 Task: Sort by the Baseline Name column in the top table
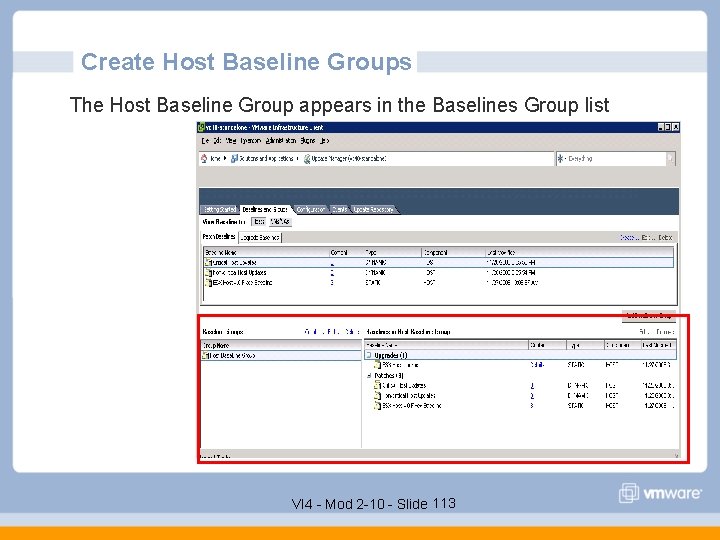click(266, 253)
